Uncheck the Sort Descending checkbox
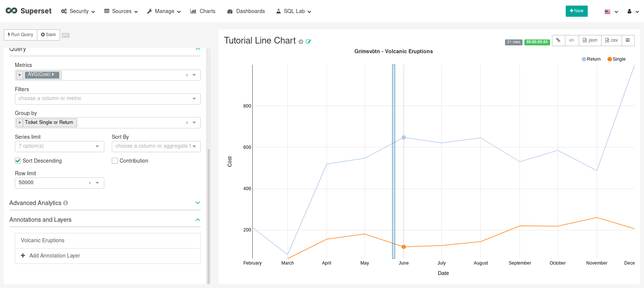644x288 pixels. pos(18,161)
